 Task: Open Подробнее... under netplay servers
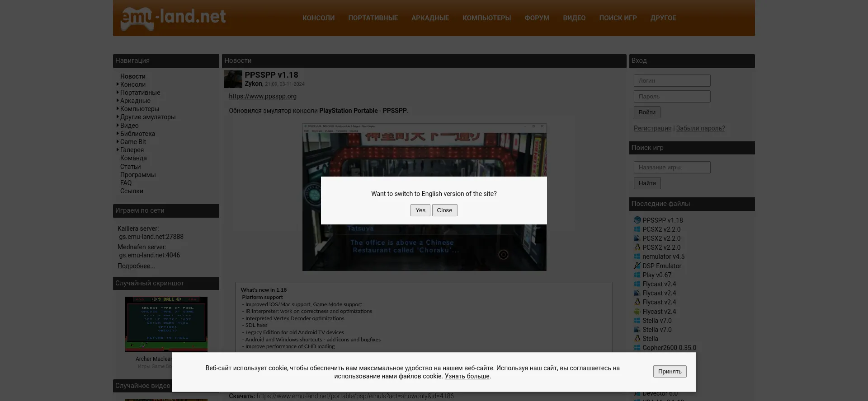pyautogui.click(x=136, y=266)
